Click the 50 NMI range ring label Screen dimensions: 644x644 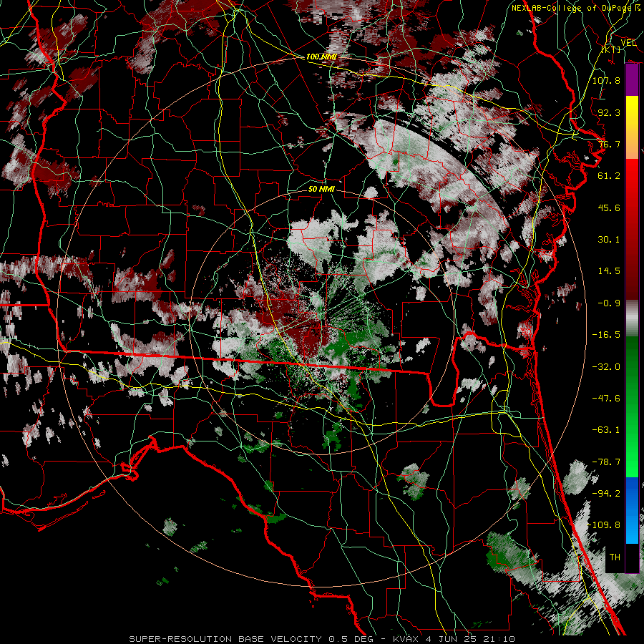pos(321,189)
